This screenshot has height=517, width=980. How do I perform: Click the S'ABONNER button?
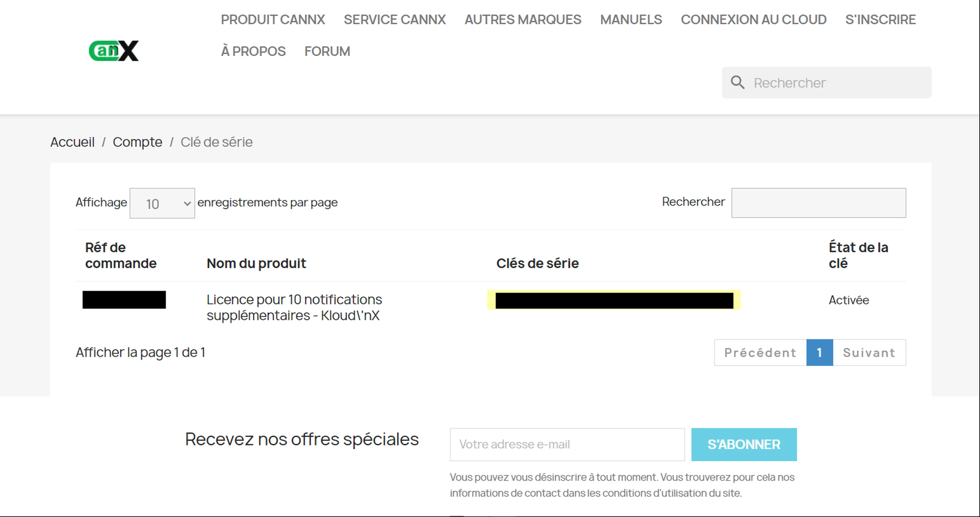click(744, 444)
